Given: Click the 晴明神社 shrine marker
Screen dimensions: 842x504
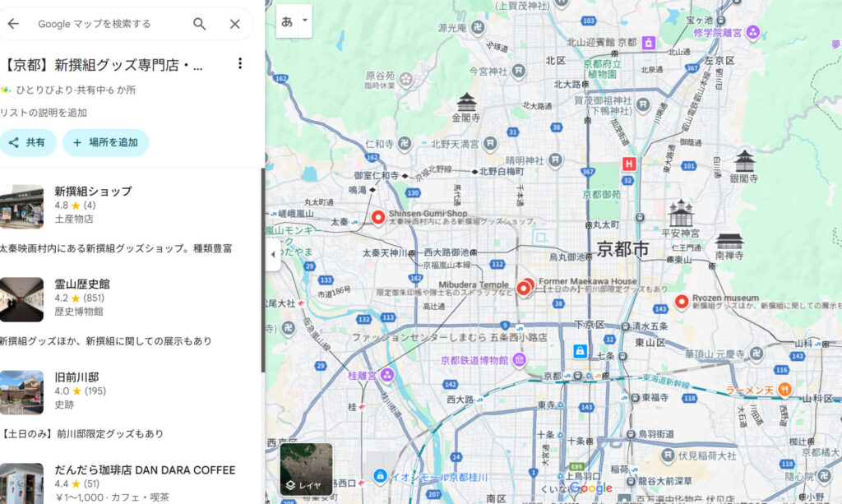Looking at the screenshot, I should pyautogui.click(x=555, y=160).
